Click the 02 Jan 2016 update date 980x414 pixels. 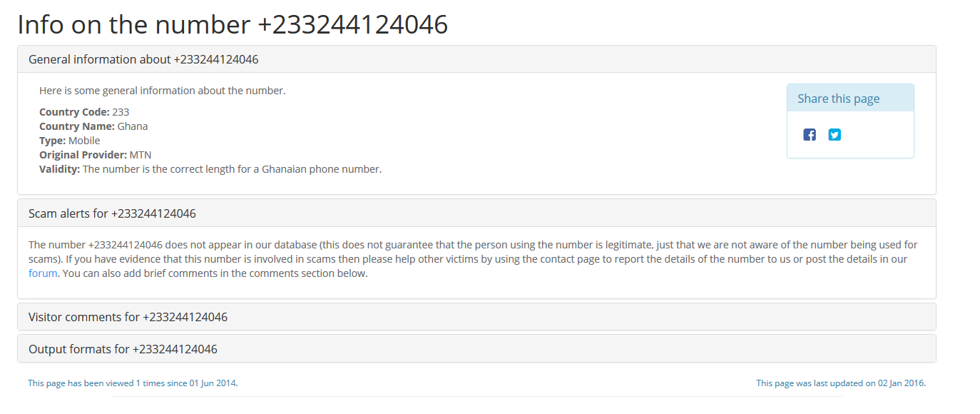(901, 383)
